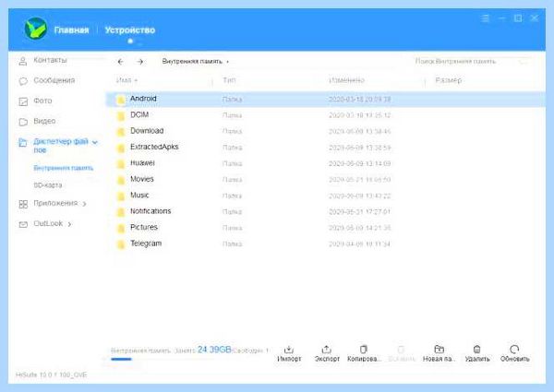Go back with the left arrow

(120, 62)
